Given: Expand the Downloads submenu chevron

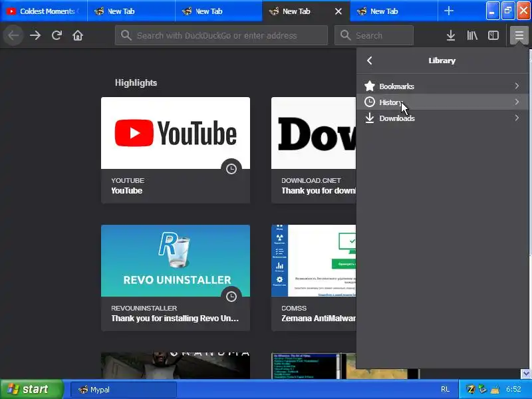Looking at the screenshot, I should point(517,118).
